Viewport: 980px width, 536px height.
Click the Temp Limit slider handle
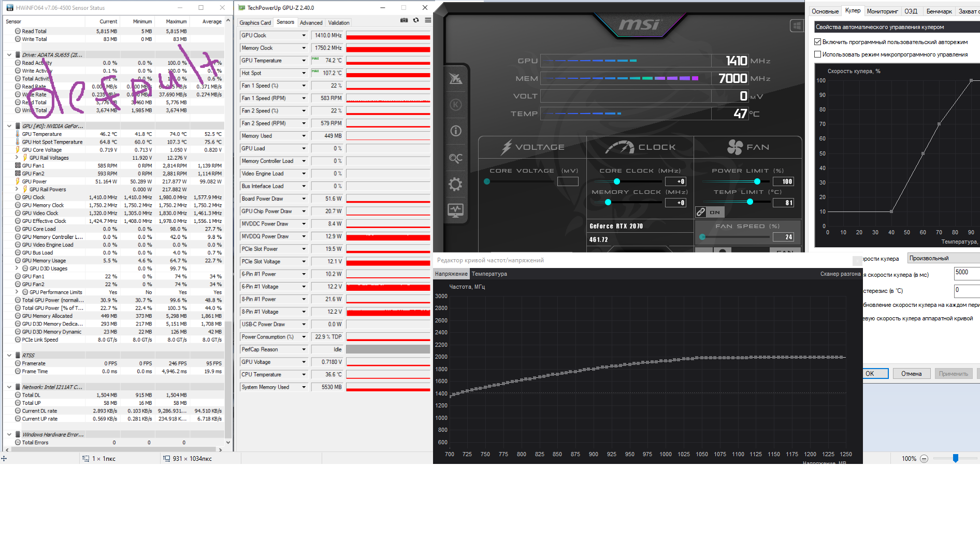750,202
